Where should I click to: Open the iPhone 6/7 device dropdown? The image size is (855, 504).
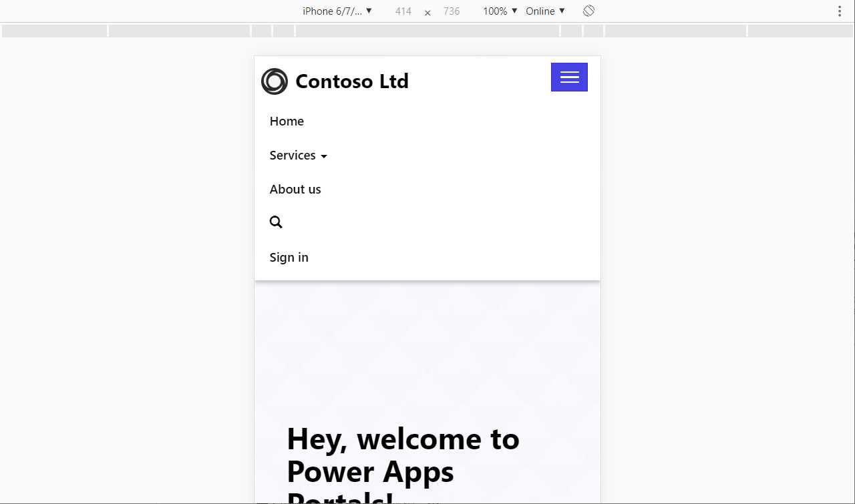pyautogui.click(x=337, y=11)
